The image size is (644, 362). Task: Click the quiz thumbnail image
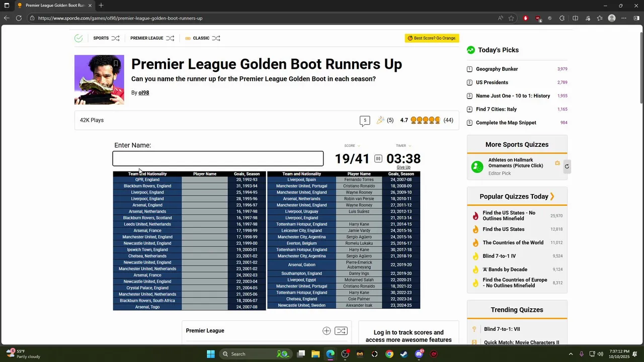pos(99,80)
